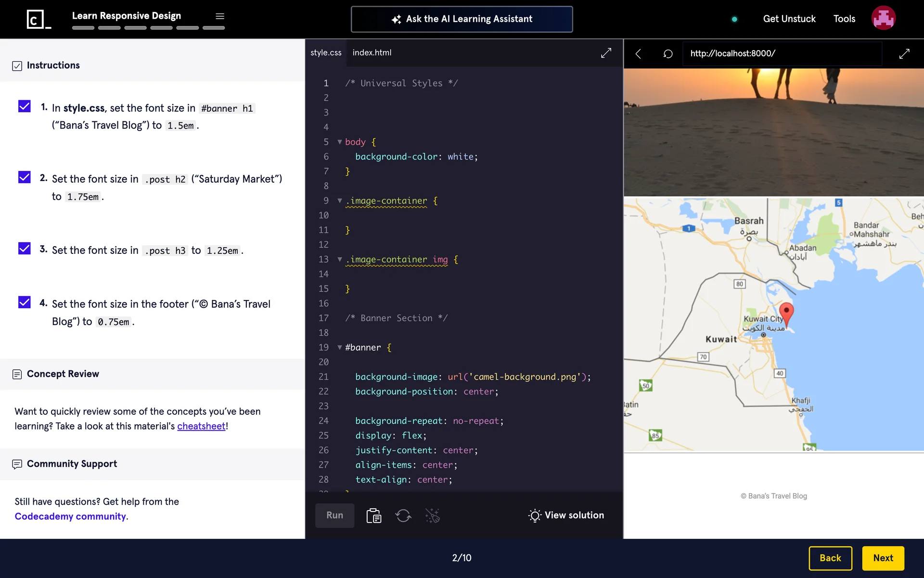Toggle checkbox for footer font size step
Image resolution: width=924 pixels, height=578 pixels.
[x=25, y=302]
